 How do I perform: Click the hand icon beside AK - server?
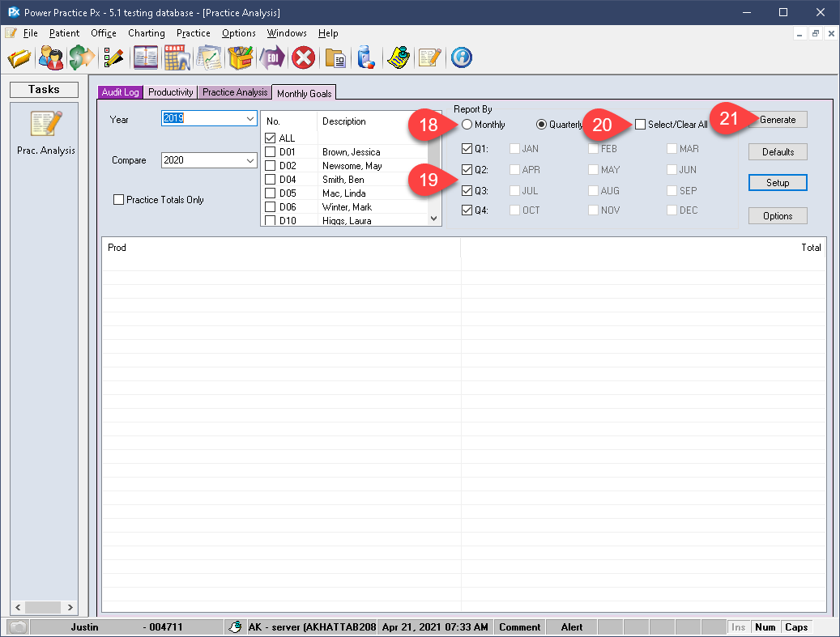pyautogui.click(x=235, y=626)
